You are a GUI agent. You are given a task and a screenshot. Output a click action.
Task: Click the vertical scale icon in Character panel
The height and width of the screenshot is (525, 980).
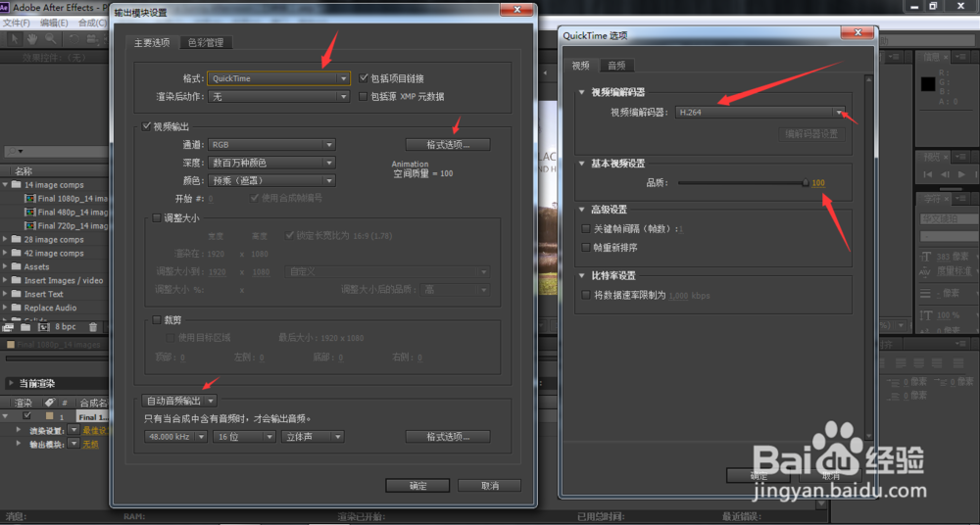tap(926, 315)
